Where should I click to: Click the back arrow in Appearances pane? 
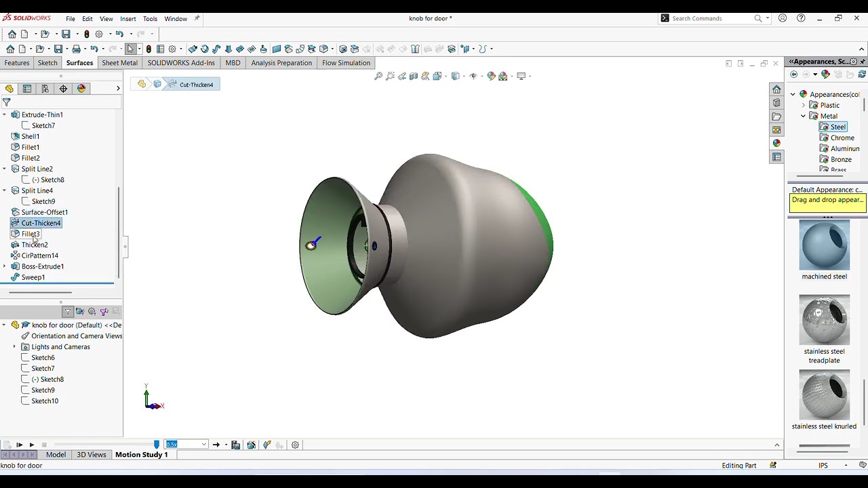click(793, 75)
